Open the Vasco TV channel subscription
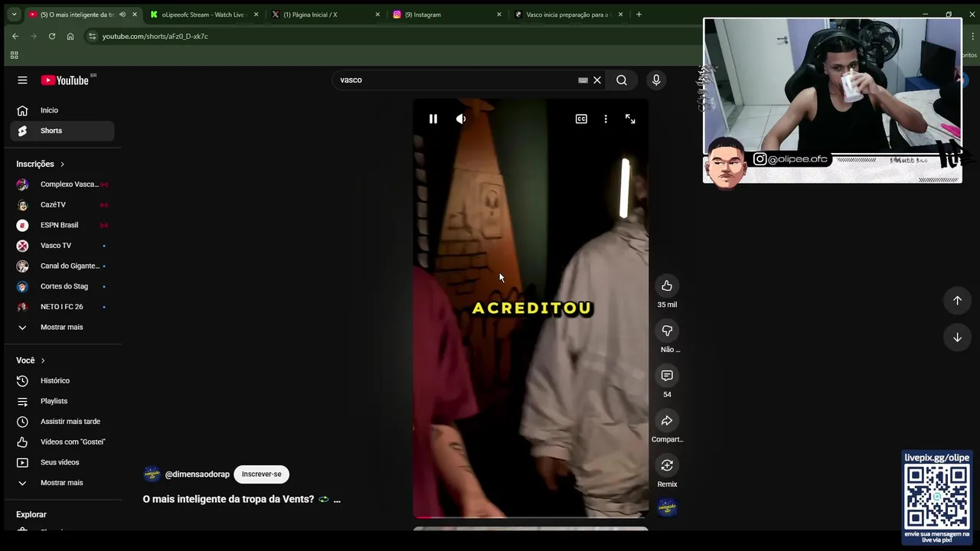The height and width of the screenshot is (551, 980). [62, 246]
